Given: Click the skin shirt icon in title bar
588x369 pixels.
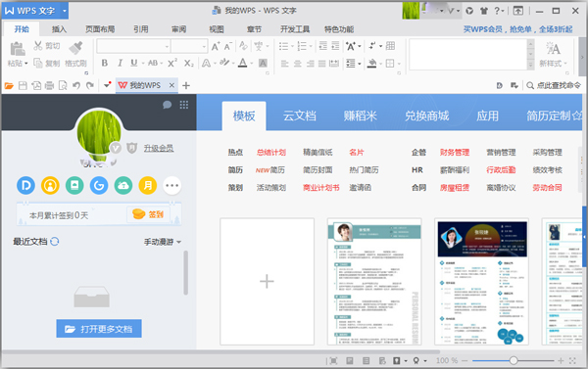Looking at the screenshot, I should tap(484, 11).
